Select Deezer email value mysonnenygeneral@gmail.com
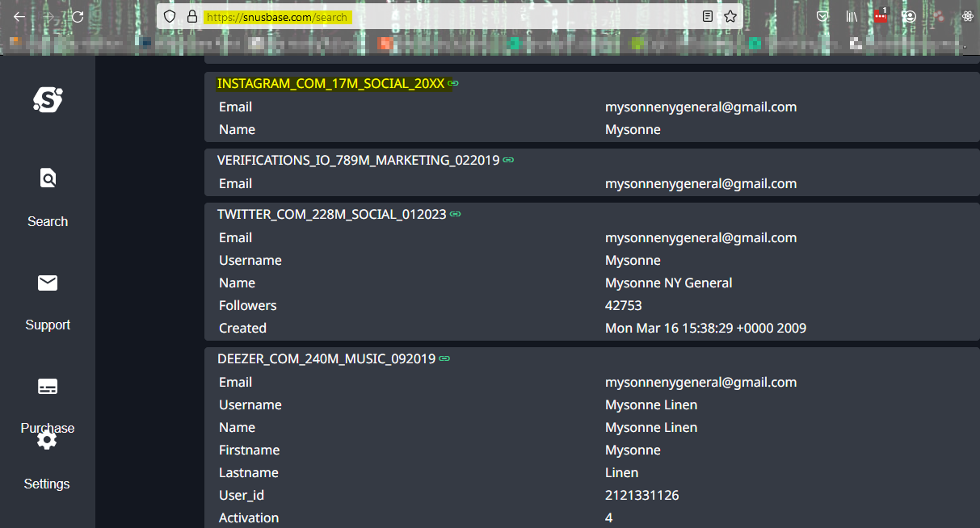The image size is (980, 528). (x=701, y=382)
